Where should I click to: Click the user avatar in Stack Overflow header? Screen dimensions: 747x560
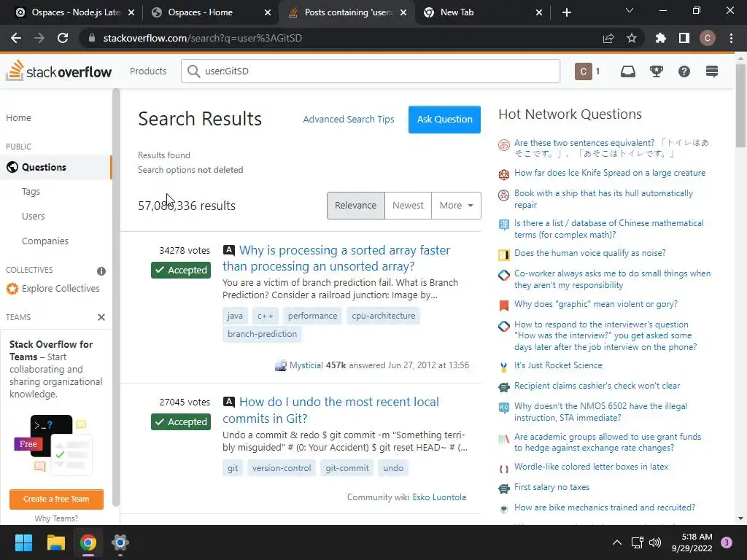click(583, 71)
